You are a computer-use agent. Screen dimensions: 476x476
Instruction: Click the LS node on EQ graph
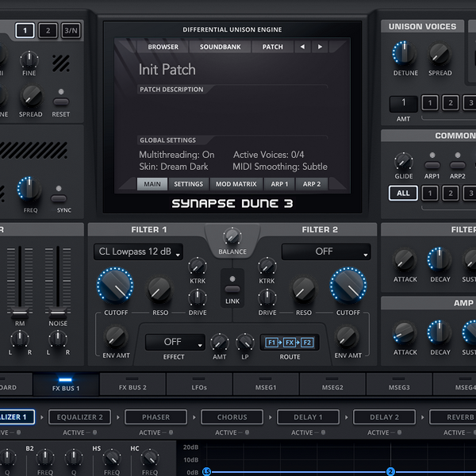pos(207,472)
